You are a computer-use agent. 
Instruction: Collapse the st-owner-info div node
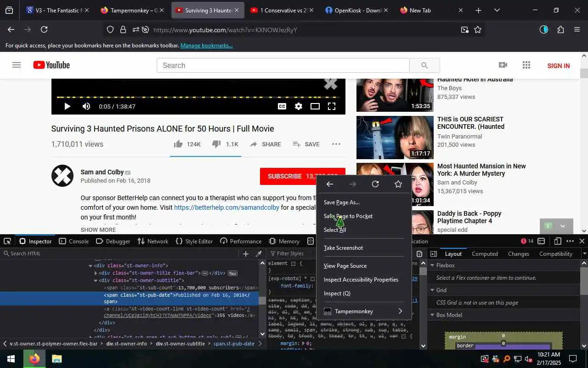pos(90,266)
